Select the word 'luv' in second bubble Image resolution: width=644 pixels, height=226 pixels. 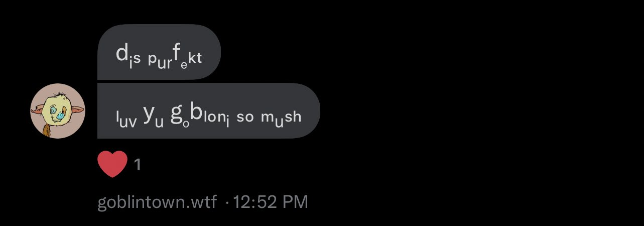pos(126,120)
